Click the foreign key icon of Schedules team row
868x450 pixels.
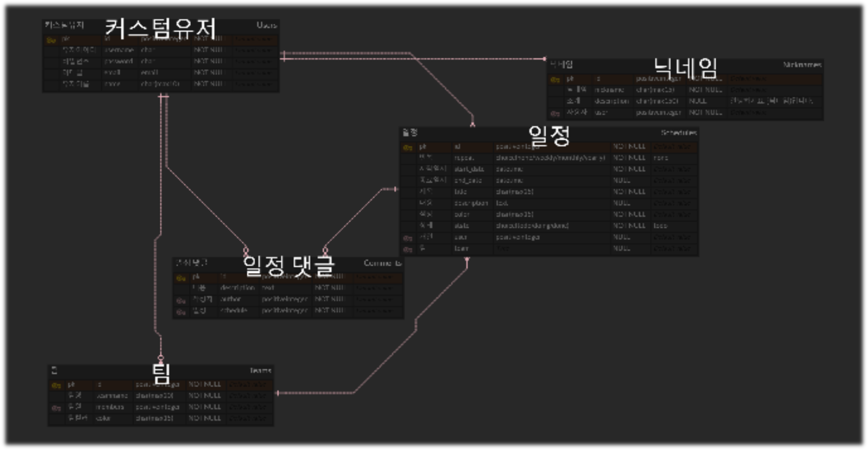(407, 250)
